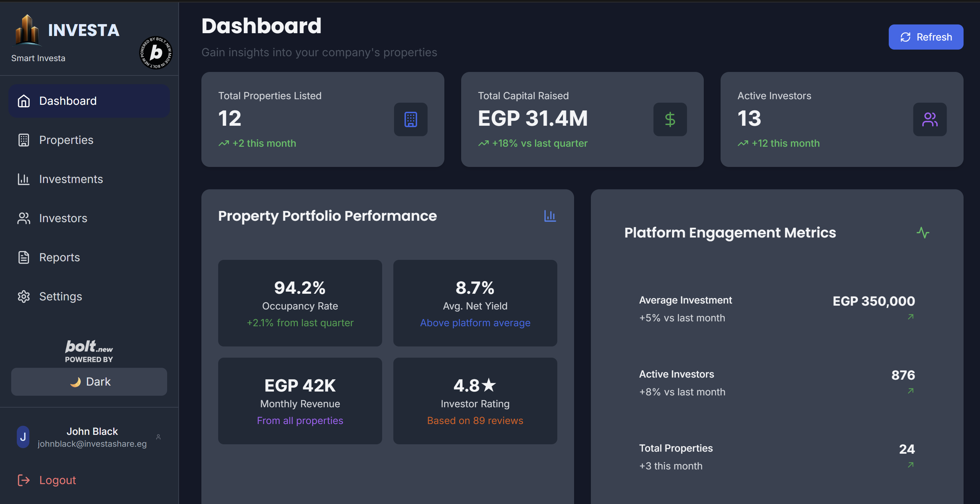Click the Investa skyscraper logo

pos(27,30)
